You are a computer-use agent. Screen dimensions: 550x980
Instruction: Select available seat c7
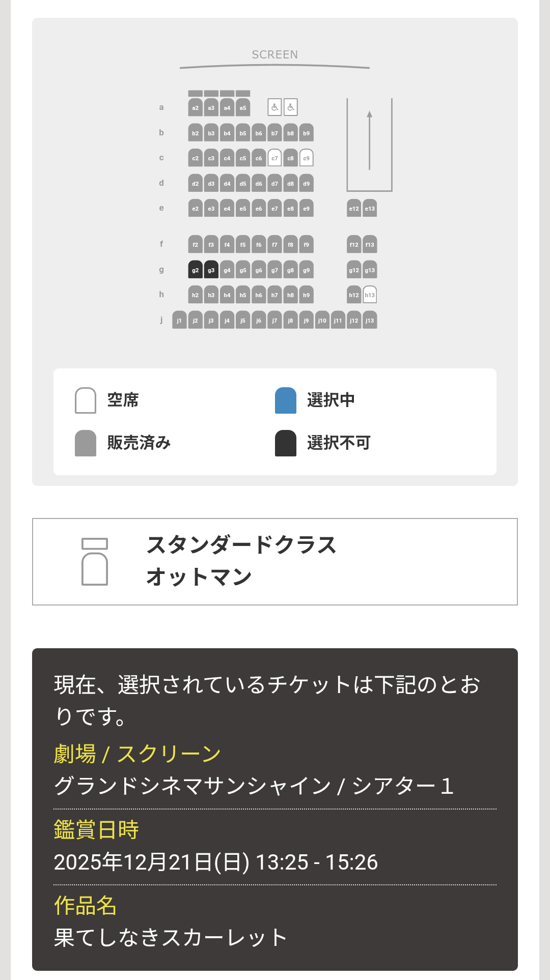(274, 158)
